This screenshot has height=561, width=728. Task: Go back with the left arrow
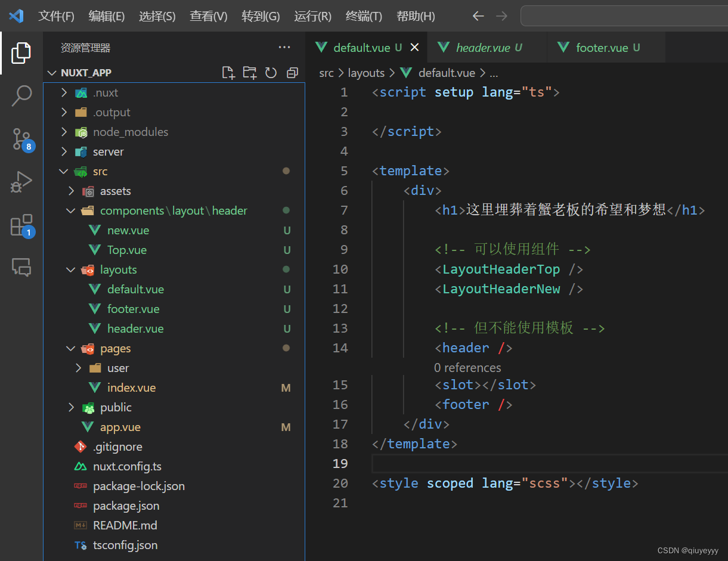point(478,16)
